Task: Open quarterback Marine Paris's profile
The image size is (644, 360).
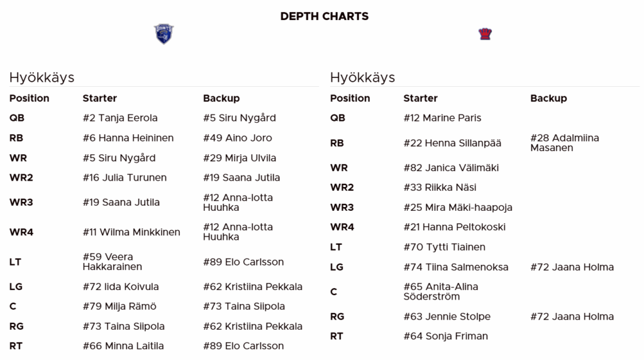Action: tap(442, 118)
